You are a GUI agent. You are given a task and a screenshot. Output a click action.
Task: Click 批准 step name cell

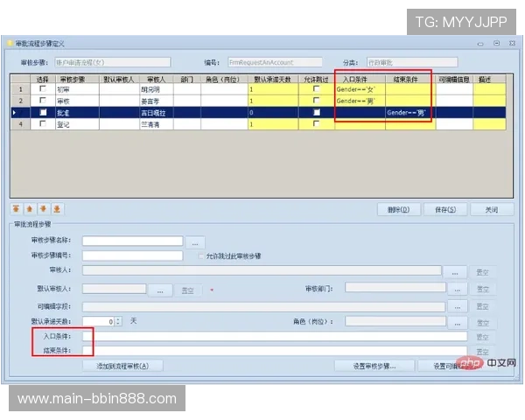(x=77, y=113)
